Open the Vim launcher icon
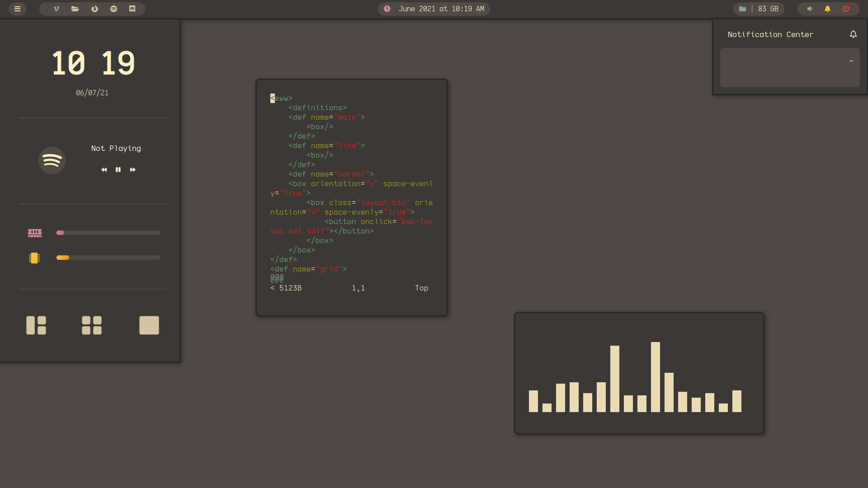The image size is (868, 488). [56, 9]
